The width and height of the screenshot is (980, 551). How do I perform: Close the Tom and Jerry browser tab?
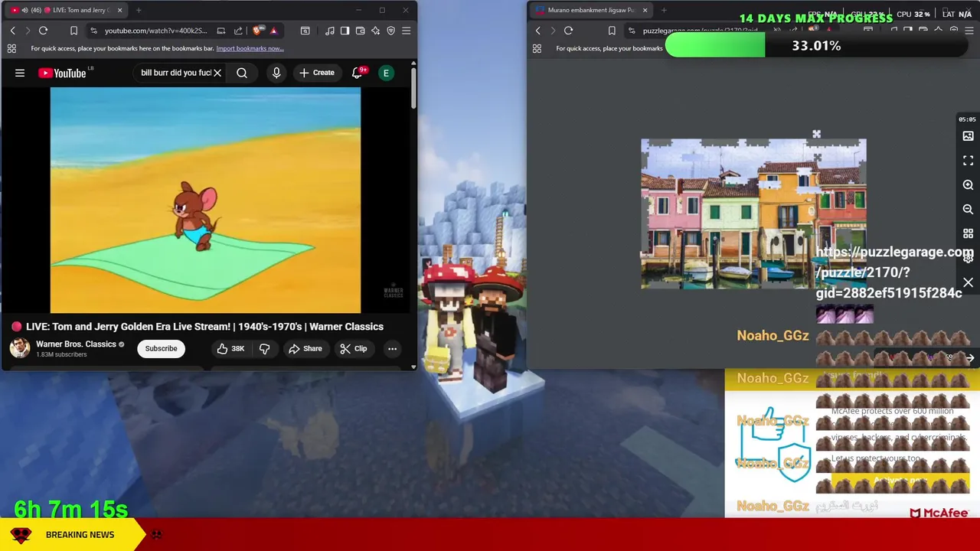point(119,10)
